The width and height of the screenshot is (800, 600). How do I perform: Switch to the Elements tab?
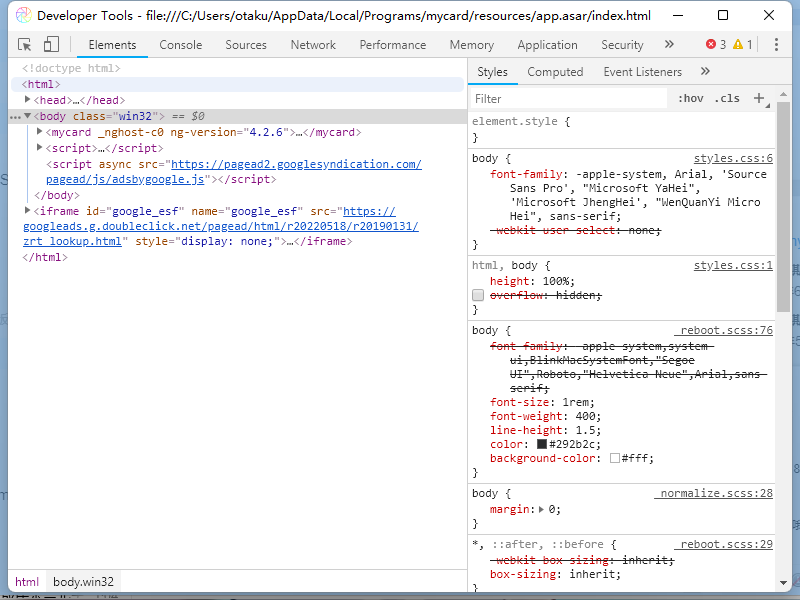tap(112, 45)
